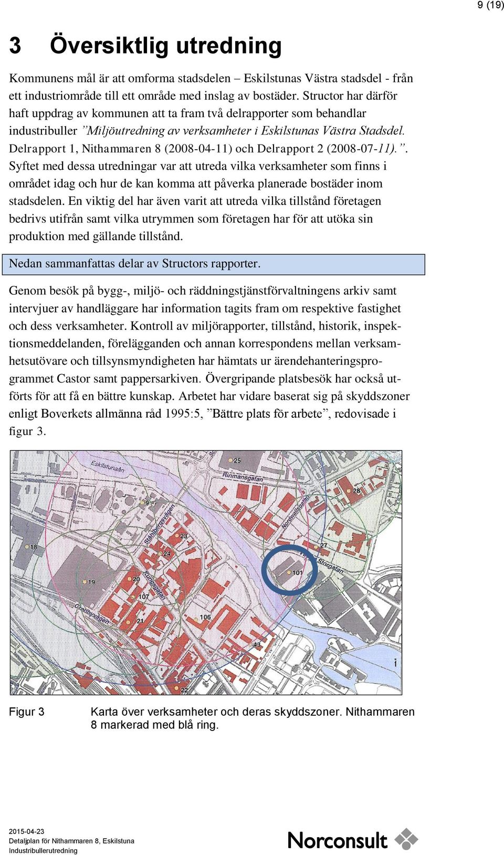
Task: Click the map figure of Nithammaren area
Action: pyautogui.click(x=206, y=573)
